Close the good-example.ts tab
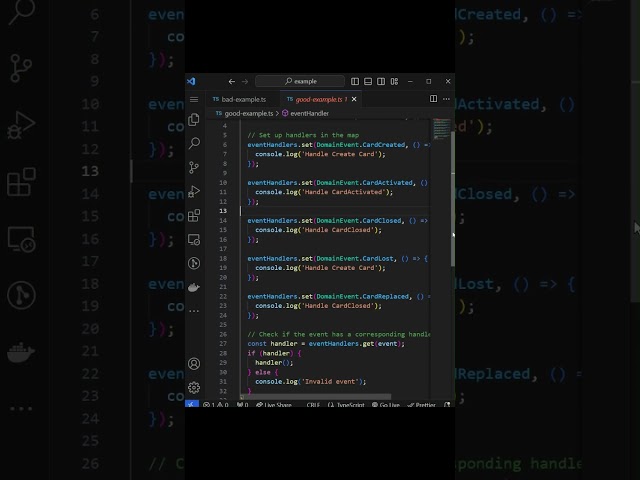This screenshot has height=480, width=640. [354, 99]
